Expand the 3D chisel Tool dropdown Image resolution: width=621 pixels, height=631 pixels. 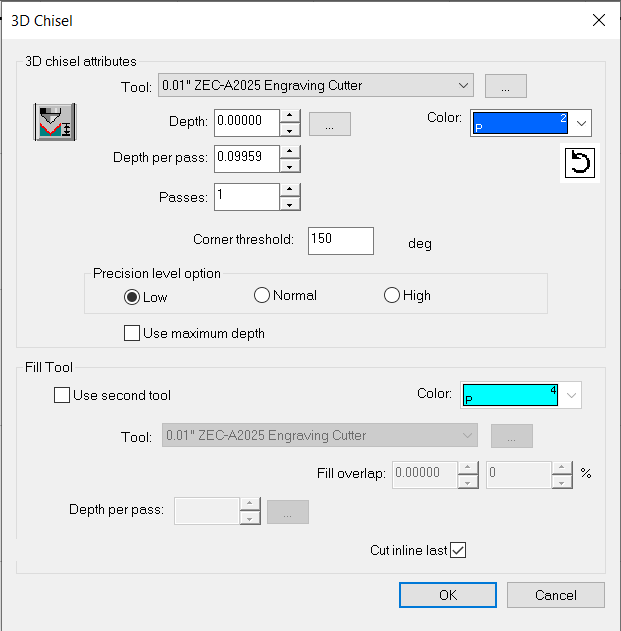(462, 86)
